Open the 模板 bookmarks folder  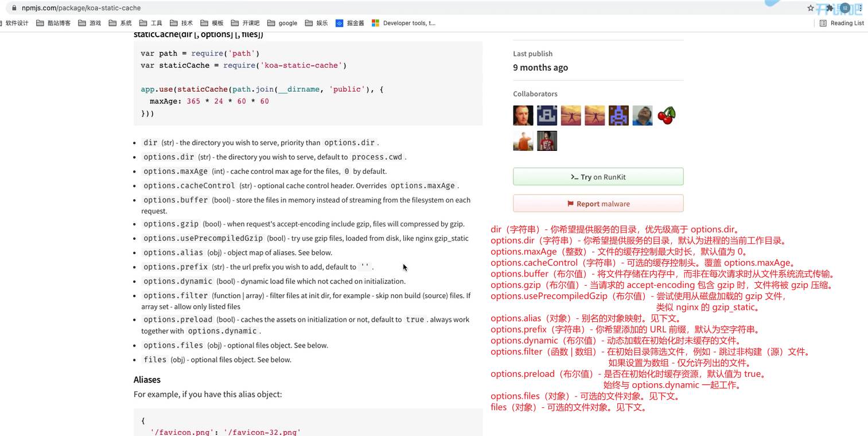click(x=212, y=23)
